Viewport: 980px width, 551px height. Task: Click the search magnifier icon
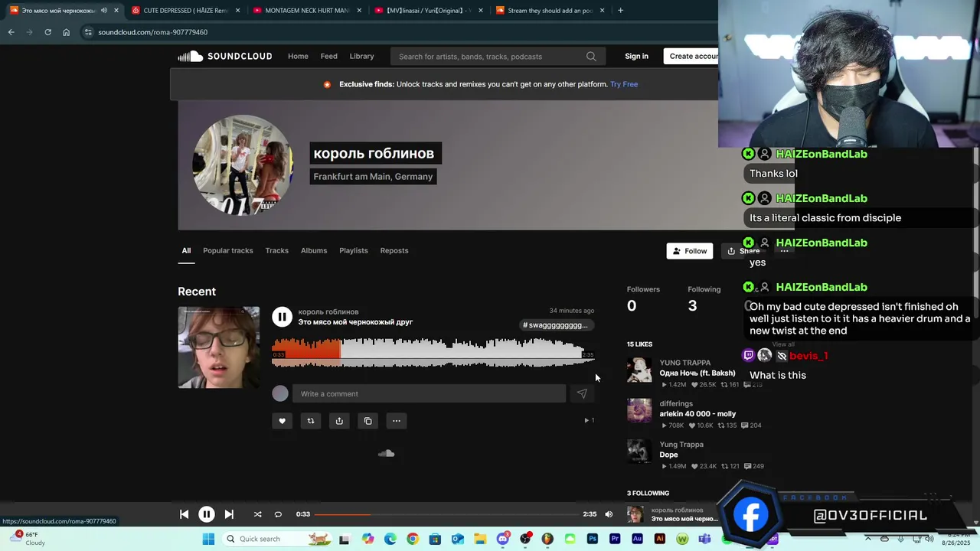pos(591,56)
